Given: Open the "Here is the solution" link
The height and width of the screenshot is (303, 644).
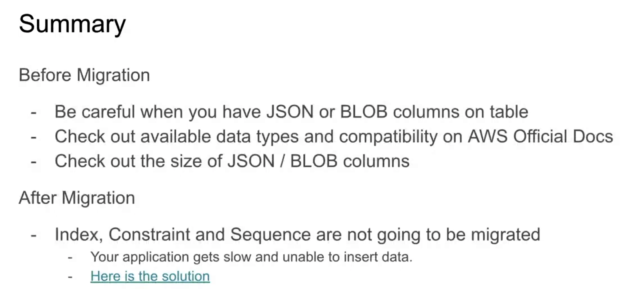Looking at the screenshot, I should pos(150,276).
